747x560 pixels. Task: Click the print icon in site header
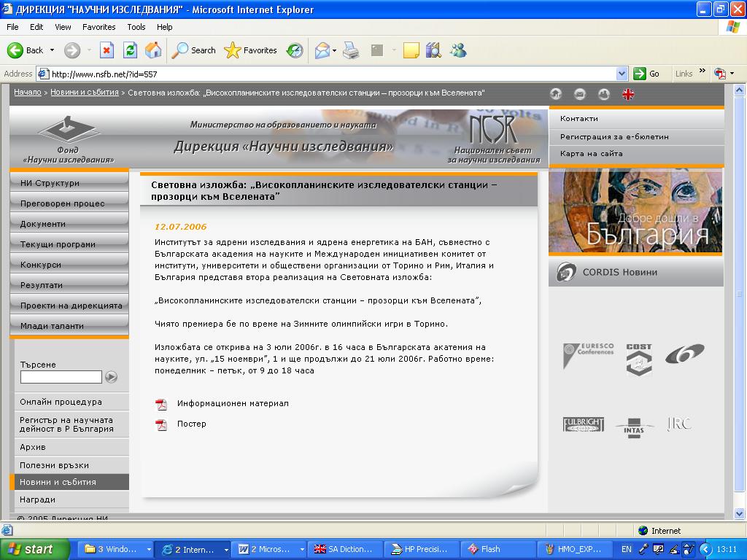[604, 94]
